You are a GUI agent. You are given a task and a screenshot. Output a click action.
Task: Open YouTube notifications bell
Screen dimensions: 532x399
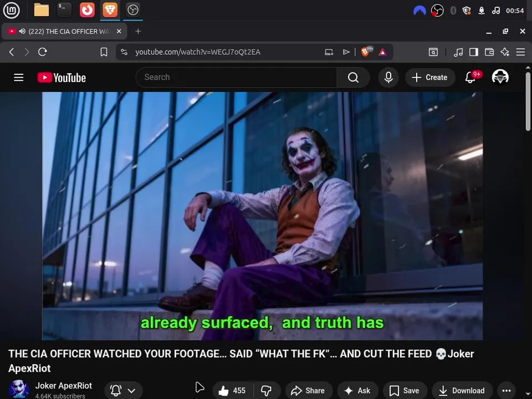pos(470,78)
